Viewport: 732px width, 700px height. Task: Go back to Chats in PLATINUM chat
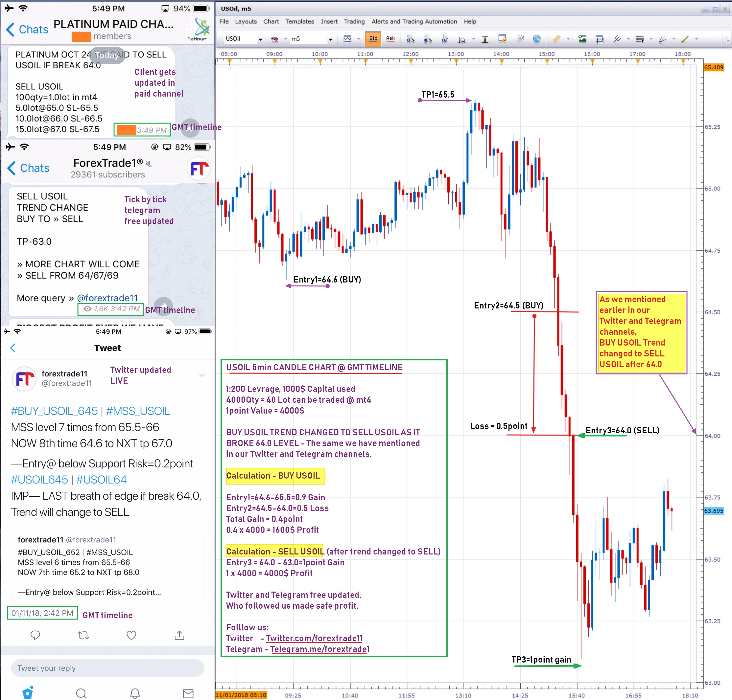[x=27, y=30]
